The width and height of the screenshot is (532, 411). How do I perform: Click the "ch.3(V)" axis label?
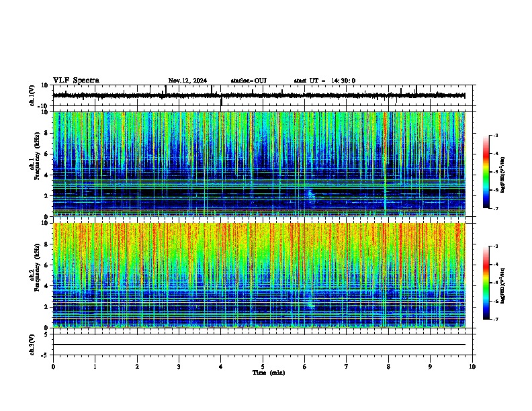pos(32,345)
